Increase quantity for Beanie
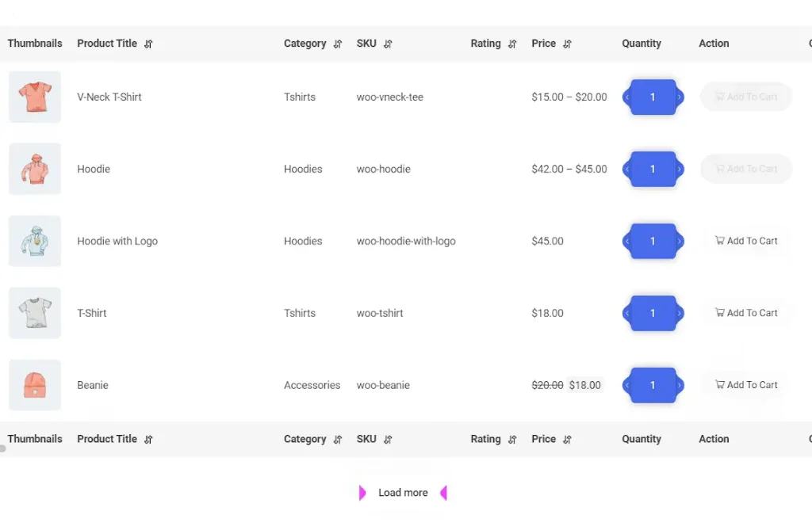Image resolution: width=812 pixels, height=530 pixels. point(679,385)
